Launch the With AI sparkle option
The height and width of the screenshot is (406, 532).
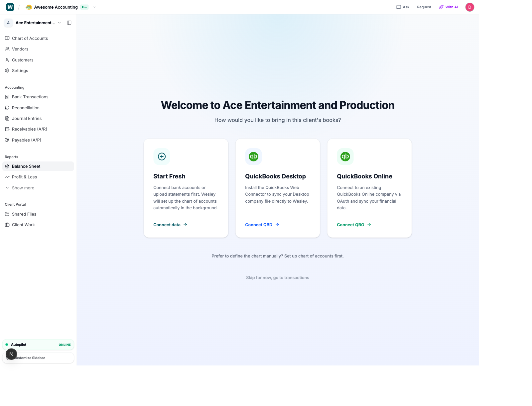(448, 7)
